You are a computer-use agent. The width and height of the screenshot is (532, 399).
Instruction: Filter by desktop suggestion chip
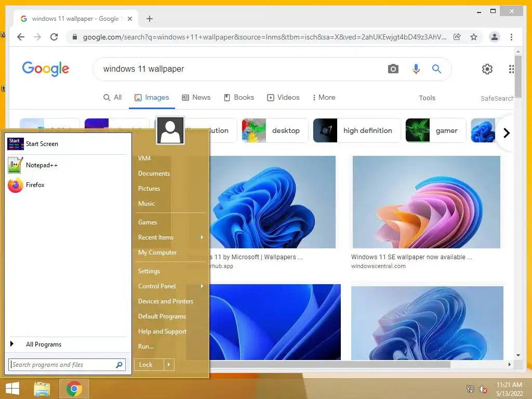click(275, 130)
